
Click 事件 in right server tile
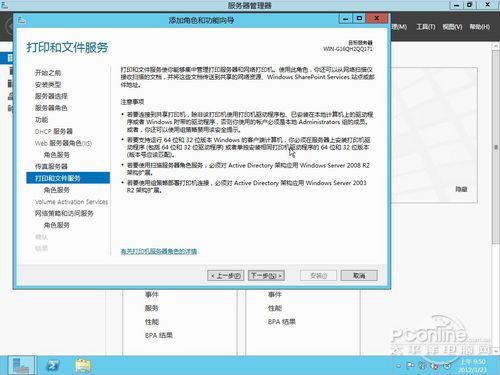(275, 295)
